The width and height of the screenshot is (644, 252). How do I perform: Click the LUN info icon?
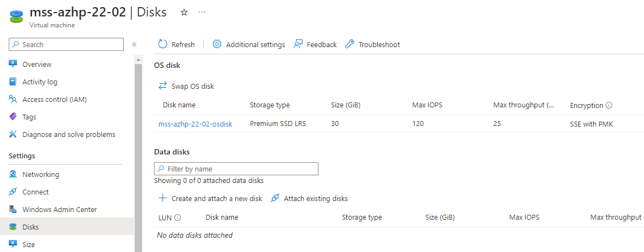178,217
